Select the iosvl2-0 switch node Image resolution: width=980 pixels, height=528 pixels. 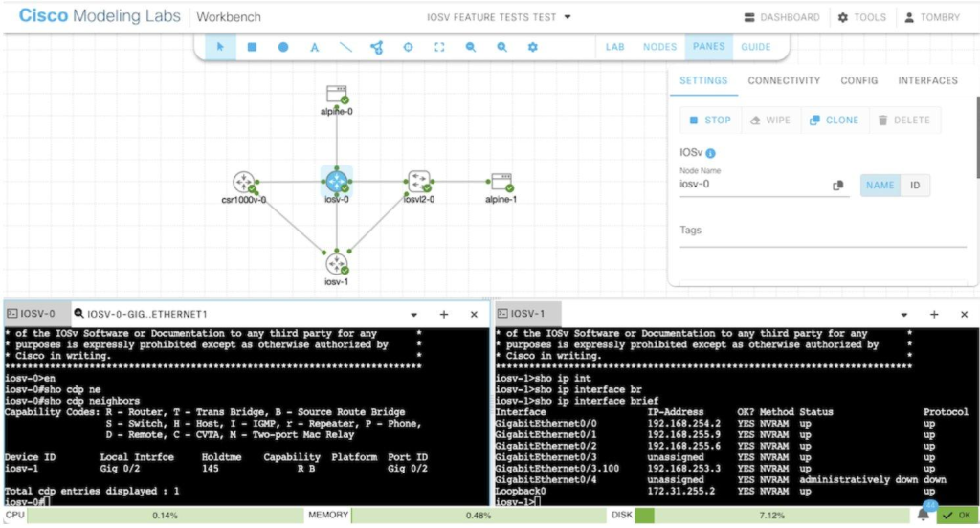coord(419,181)
